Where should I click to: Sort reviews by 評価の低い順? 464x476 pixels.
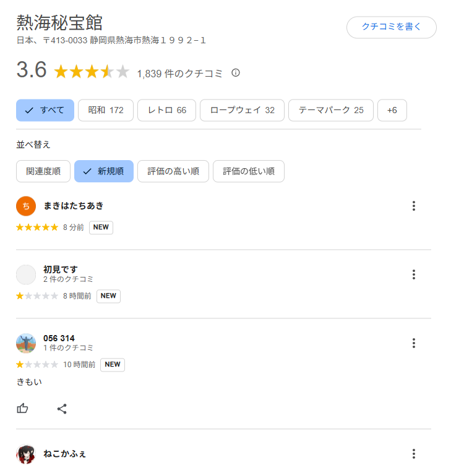point(249,171)
